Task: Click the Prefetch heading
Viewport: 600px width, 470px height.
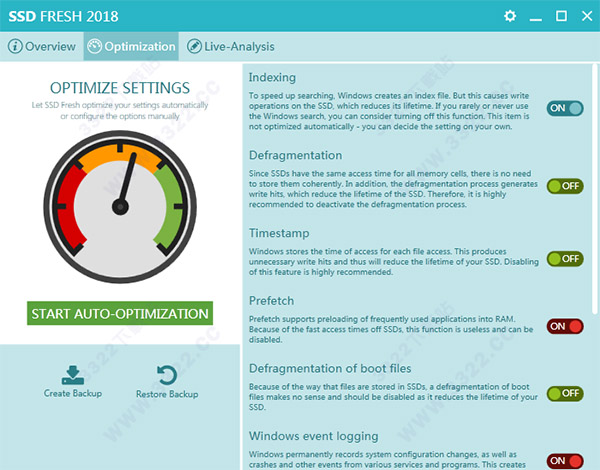Action: pos(271,301)
